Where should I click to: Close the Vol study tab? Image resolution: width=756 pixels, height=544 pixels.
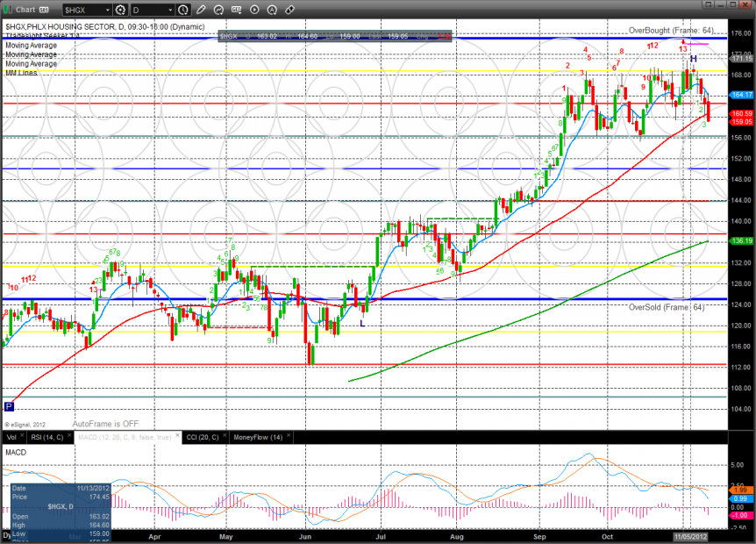coord(22,435)
